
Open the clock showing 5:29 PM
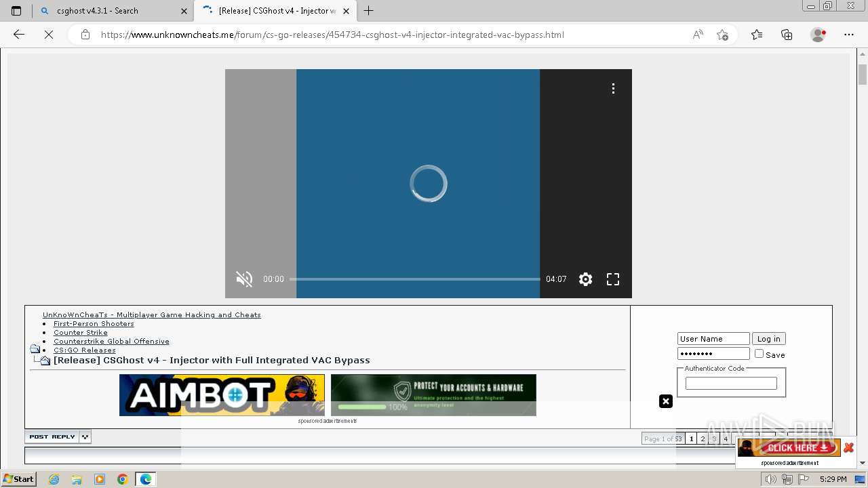833,479
